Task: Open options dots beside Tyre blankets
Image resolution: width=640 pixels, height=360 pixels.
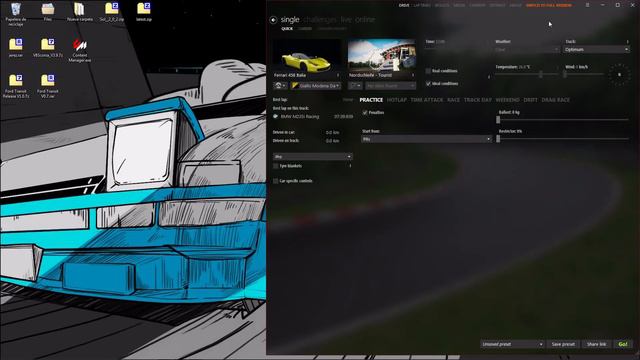Action: [350, 166]
